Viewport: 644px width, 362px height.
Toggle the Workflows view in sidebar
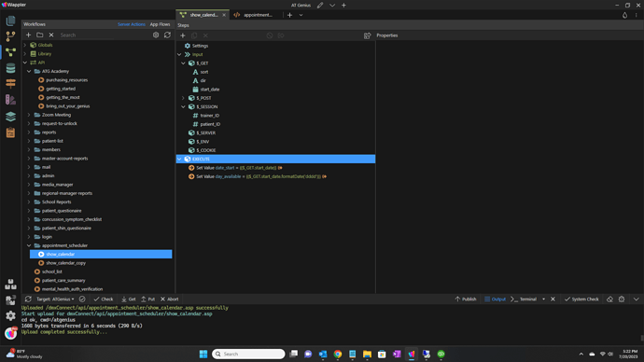tap(10, 52)
